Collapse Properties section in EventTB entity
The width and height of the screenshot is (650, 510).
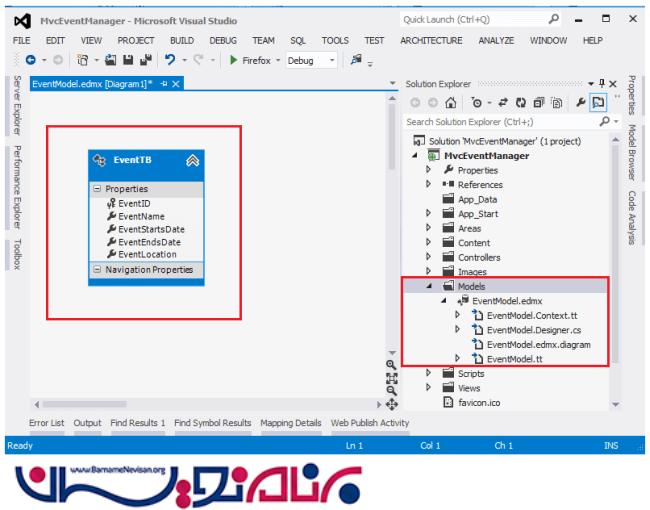[97, 189]
